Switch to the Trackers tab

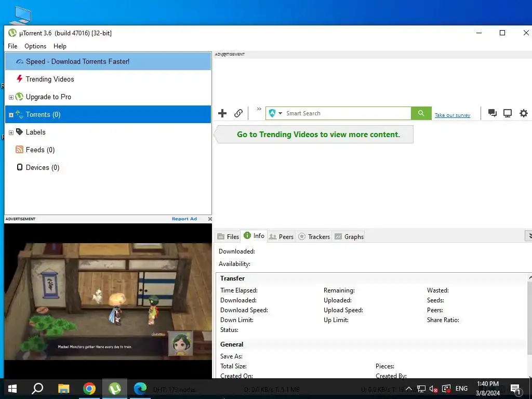coord(314,237)
